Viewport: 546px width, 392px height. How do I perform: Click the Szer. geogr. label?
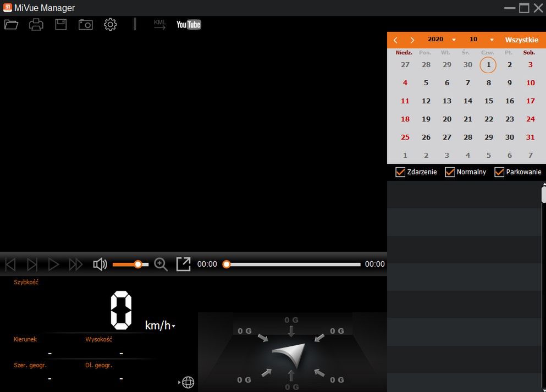click(x=30, y=365)
